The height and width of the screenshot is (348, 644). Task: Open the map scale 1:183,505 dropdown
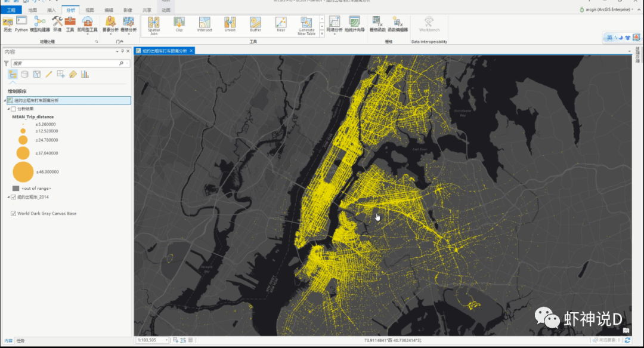tap(166, 340)
